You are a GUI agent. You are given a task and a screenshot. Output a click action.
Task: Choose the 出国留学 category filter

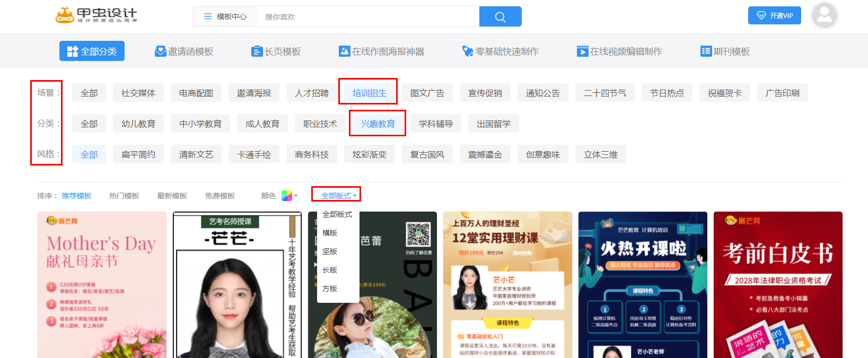tap(494, 124)
